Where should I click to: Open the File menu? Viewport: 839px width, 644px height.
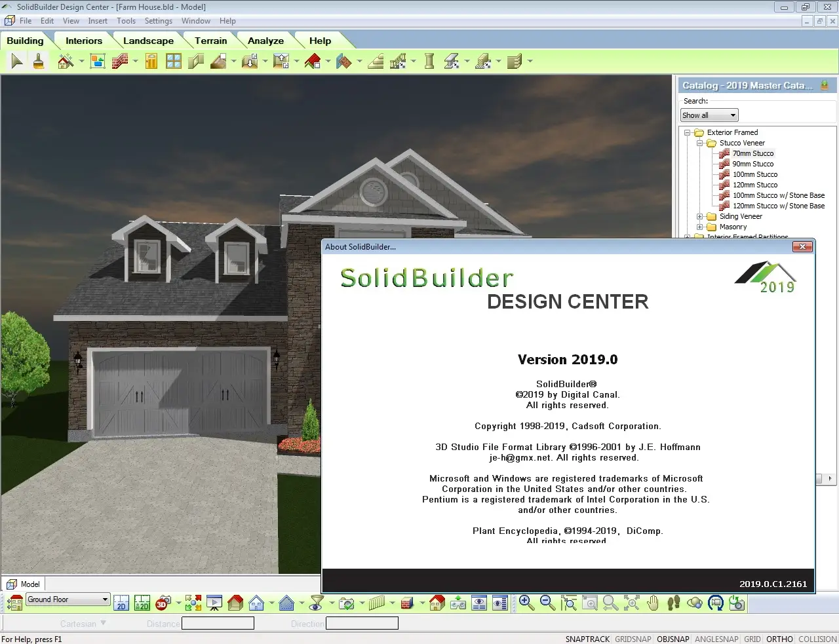click(26, 21)
